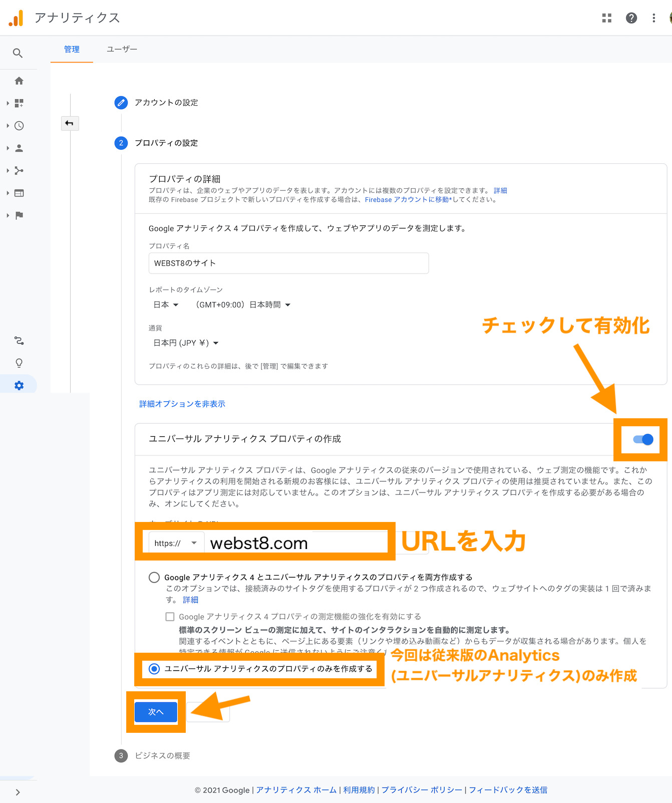Select the create both GA4 and Universal radio
This screenshot has height=803, width=672.
[x=154, y=577]
